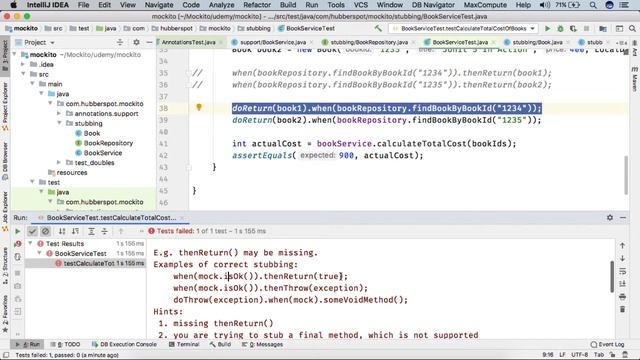
Task: Click the yellow intention lightbulb on line 38
Action: click(x=199, y=107)
